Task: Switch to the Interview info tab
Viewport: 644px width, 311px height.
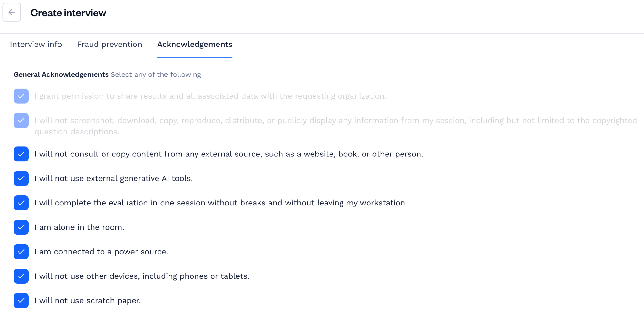Action: 36,45
